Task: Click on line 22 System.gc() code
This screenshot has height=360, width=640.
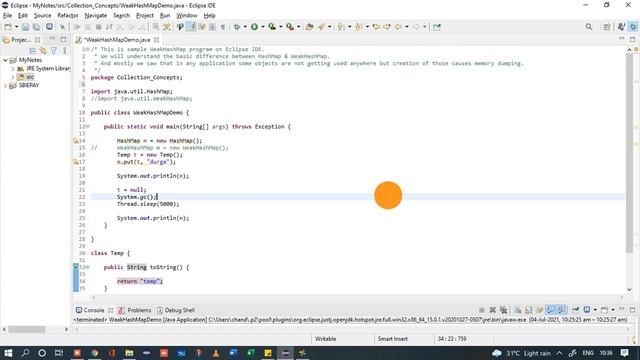Action: click(136, 197)
